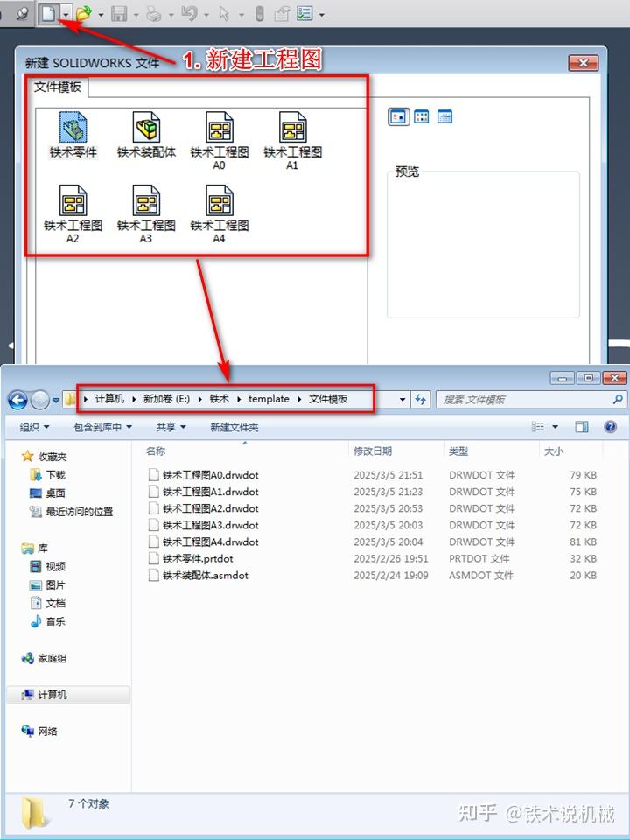Image resolution: width=630 pixels, height=840 pixels.
Task: Expand the Options toolbar dropdown arrow
Action: coord(321,15)
